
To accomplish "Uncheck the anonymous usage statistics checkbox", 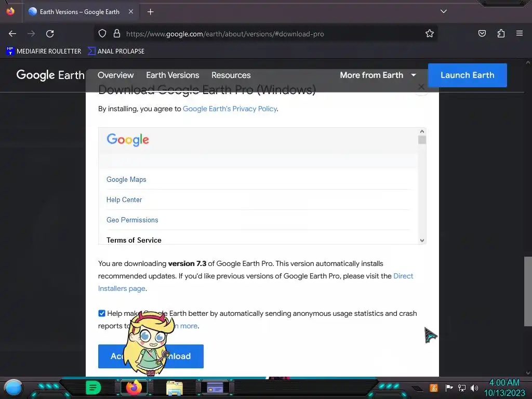I will (102, 313).
